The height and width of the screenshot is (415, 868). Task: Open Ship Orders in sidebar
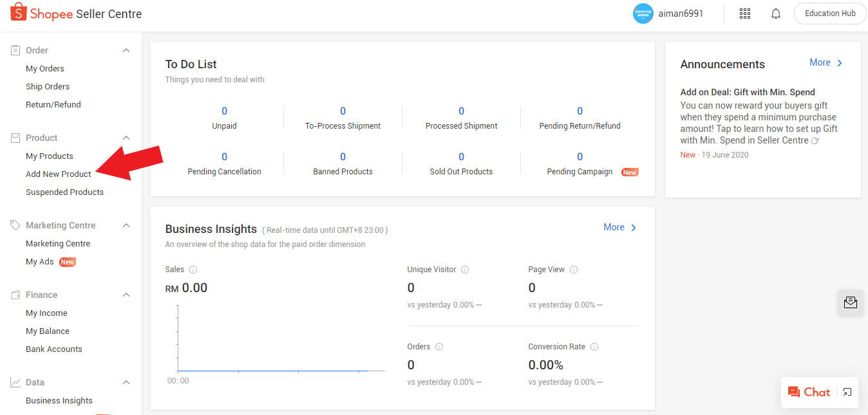(48, 86)
